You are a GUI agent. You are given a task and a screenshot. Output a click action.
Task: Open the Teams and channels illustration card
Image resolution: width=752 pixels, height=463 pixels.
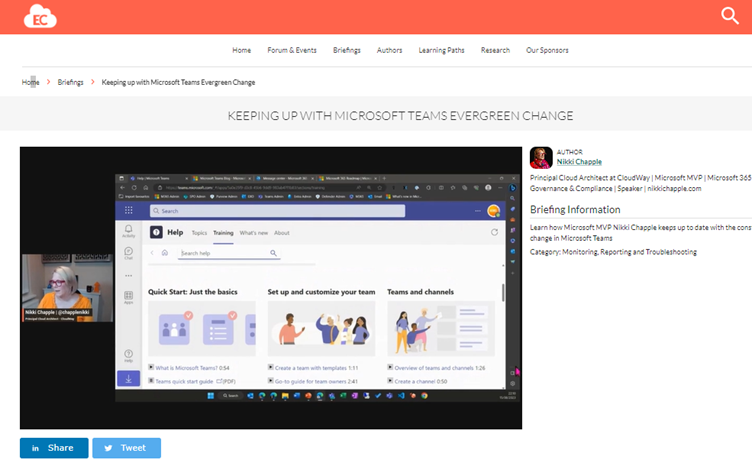click(441, 329)
